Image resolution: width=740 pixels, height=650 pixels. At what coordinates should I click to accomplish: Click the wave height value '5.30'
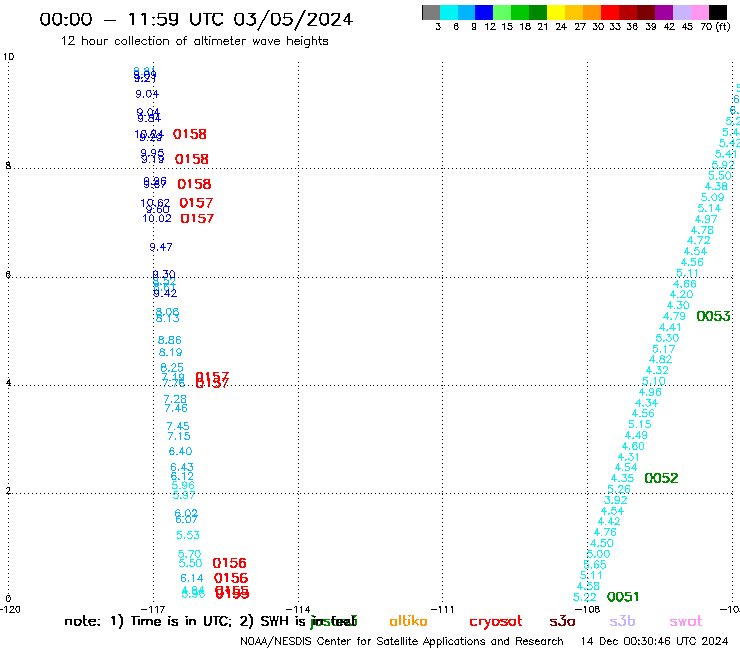(x=667, y=338)
